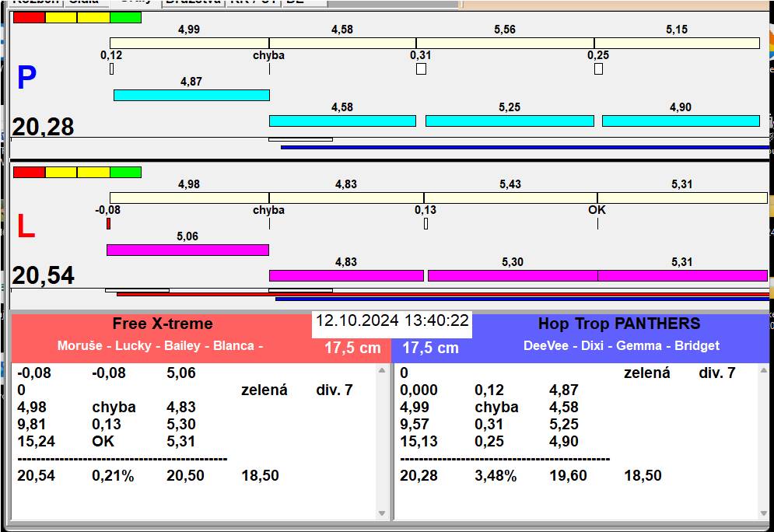Click the red -0,08 early start marker
This screenshot has height=532, width=774.
109,223
